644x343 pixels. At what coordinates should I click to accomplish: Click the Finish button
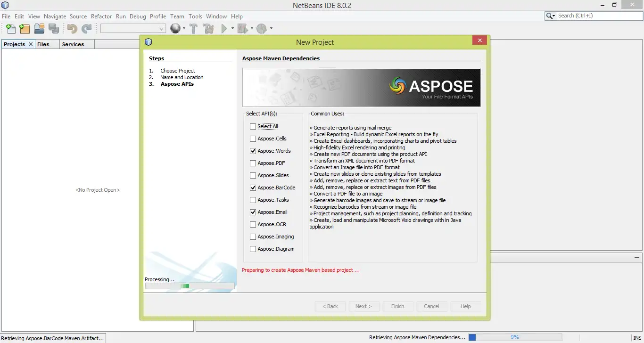(398, 306)
